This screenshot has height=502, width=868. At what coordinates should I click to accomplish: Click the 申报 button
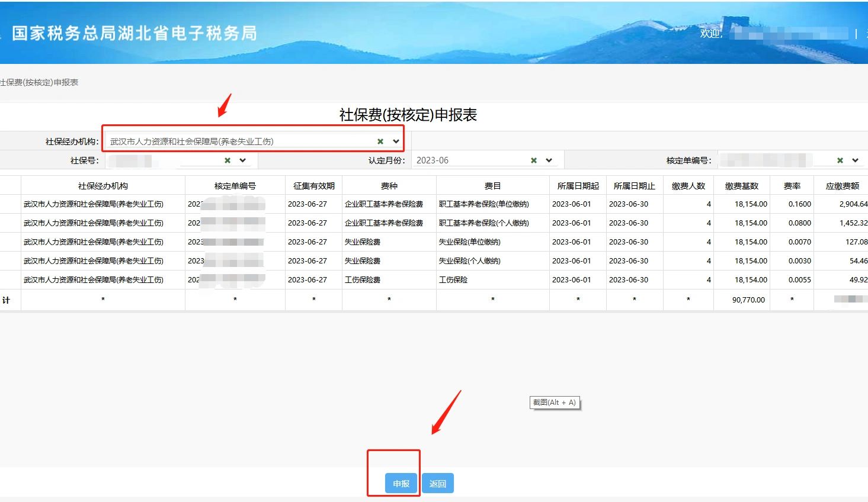[x=401, y=484]
